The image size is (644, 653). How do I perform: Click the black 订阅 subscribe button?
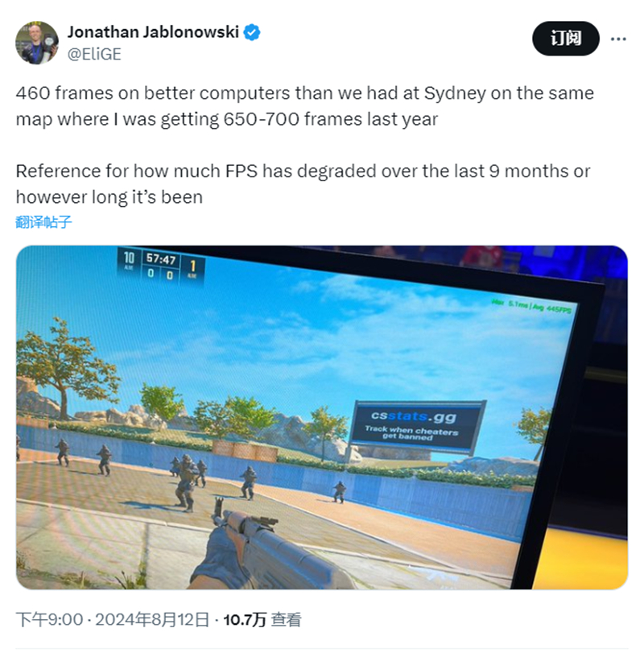[x=566, y=39]
